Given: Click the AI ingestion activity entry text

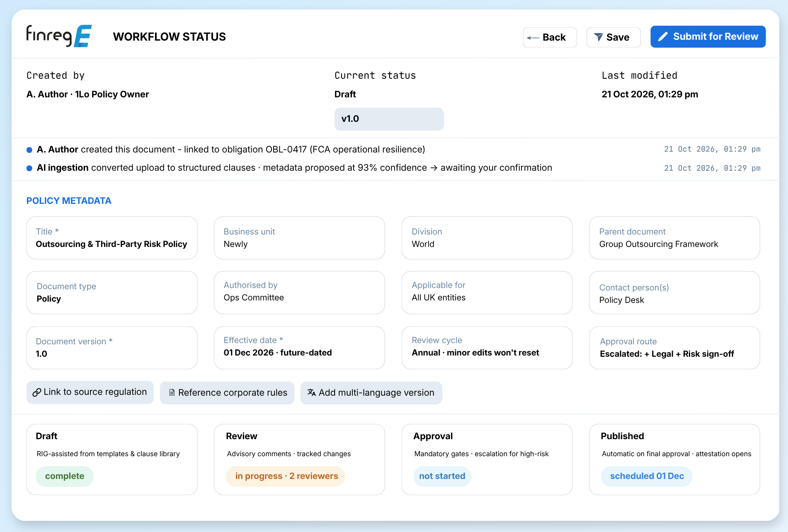Looking at the screenshot, I should click(x=294, y=168).
